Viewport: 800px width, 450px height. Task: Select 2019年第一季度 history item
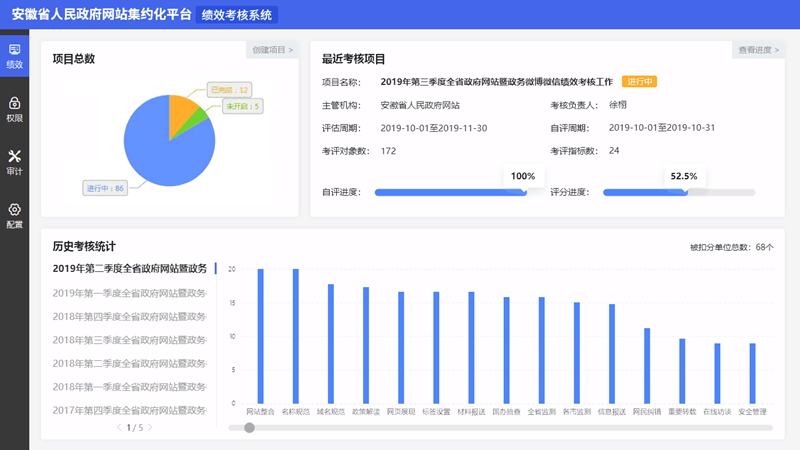point(130,293)
